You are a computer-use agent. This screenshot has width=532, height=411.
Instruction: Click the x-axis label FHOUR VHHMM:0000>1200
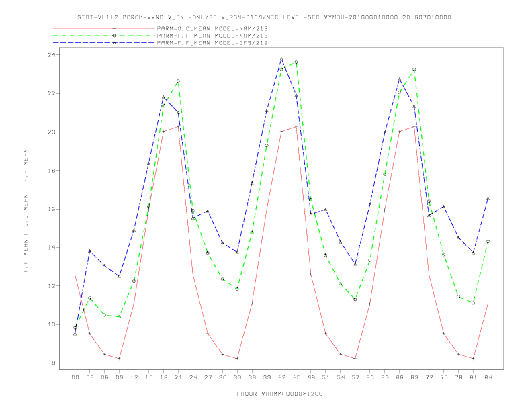pos(279,394)
